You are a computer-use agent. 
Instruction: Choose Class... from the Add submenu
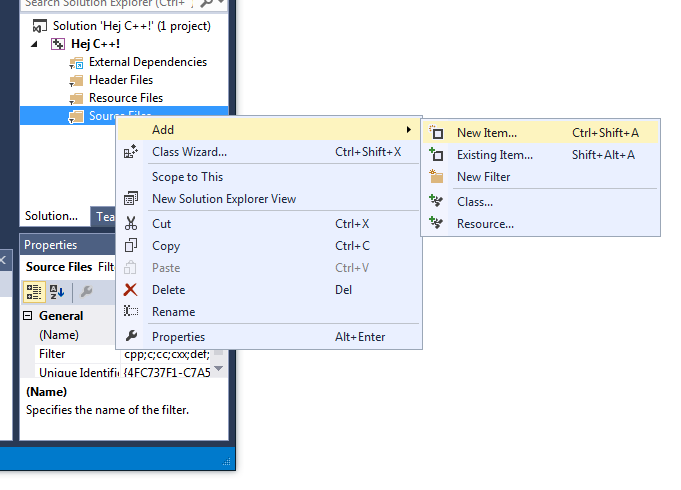[541, 202]
